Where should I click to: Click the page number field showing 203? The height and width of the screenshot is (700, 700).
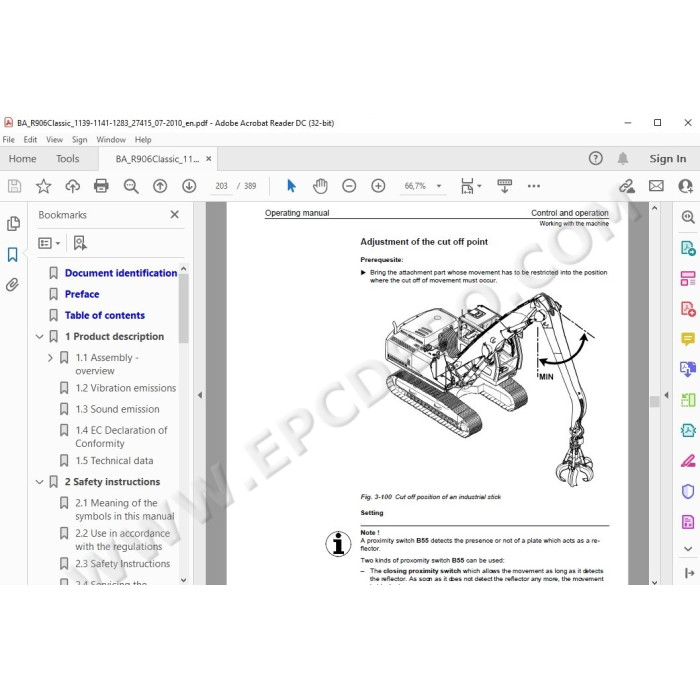click(221, 186)
